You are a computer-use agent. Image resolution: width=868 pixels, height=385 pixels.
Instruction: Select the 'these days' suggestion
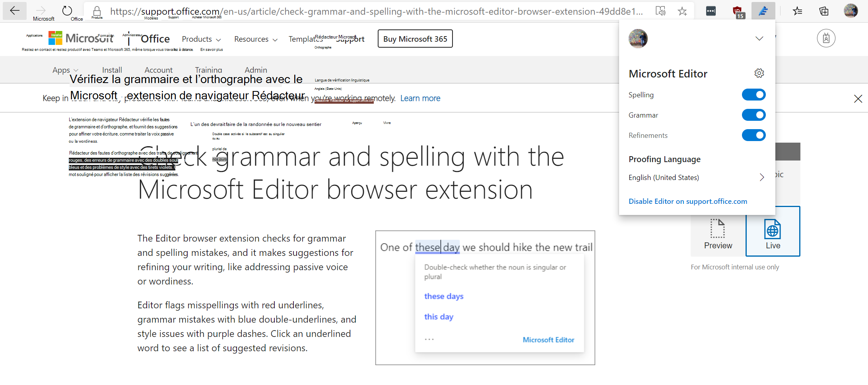click(443, 296)
